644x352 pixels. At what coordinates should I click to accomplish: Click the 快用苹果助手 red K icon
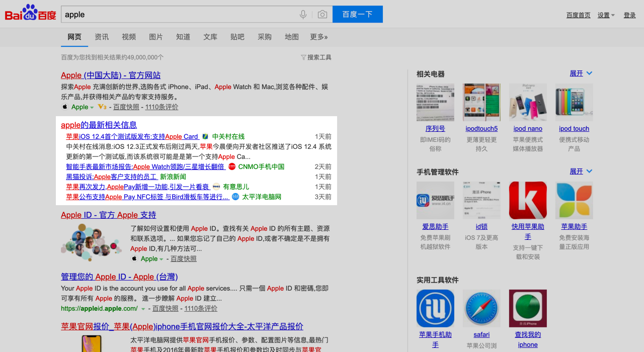[528, 200]
